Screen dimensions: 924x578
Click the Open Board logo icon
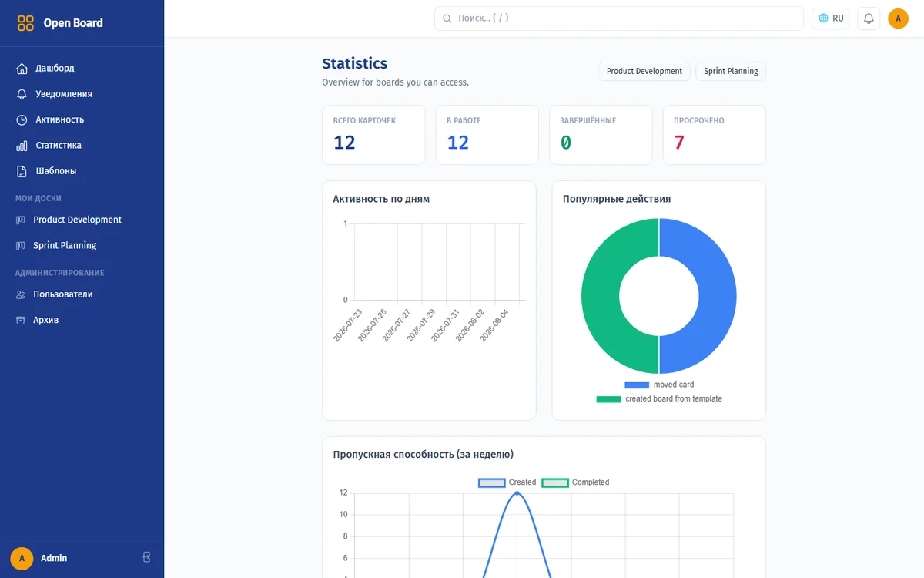pos(25,23)
